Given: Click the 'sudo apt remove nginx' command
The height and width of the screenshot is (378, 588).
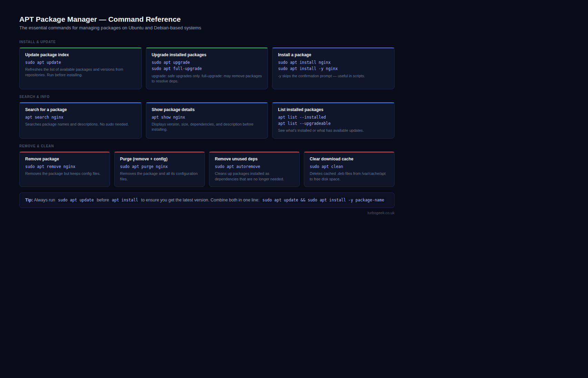Looking at the screenshot, I should [x=50, y=167].
